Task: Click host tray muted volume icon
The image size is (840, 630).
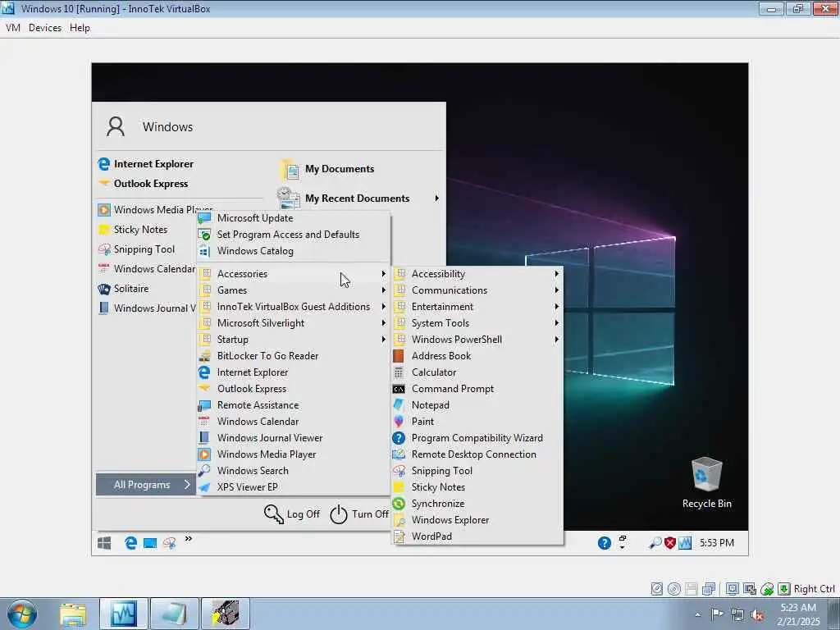Action: (x=757, y=614)
